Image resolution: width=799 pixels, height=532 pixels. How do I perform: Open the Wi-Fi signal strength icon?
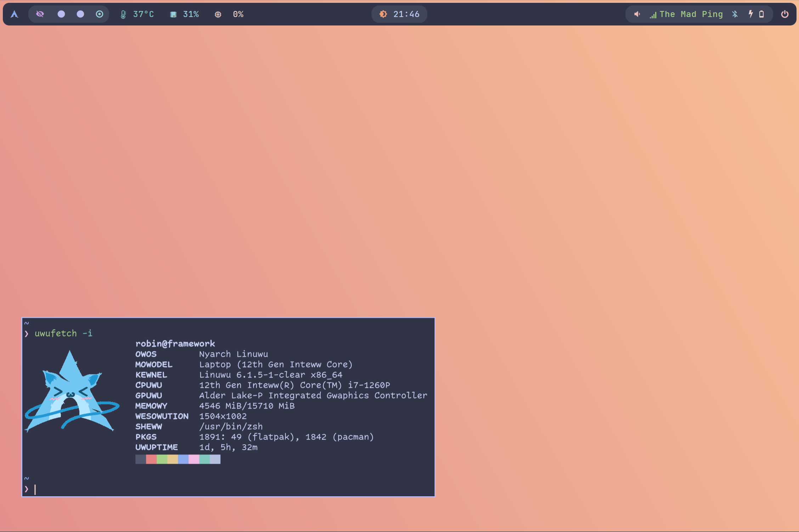point(653,15)
